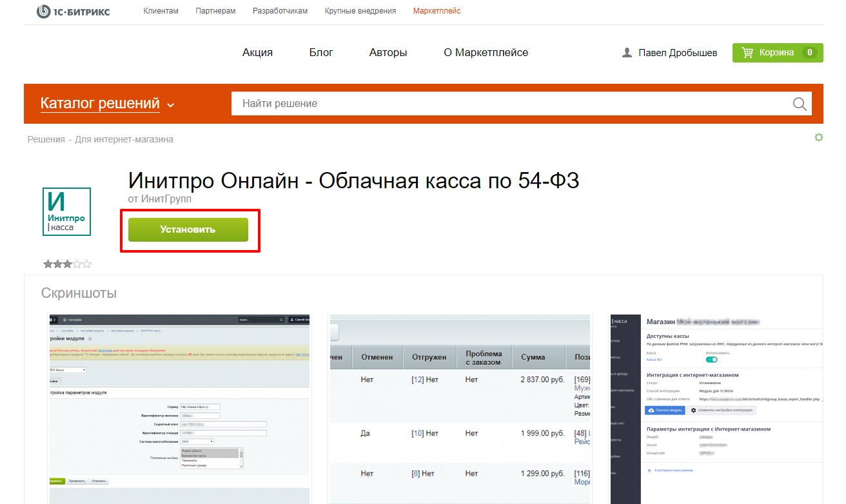Open the Корзина cart button

(x=778, y=53)
